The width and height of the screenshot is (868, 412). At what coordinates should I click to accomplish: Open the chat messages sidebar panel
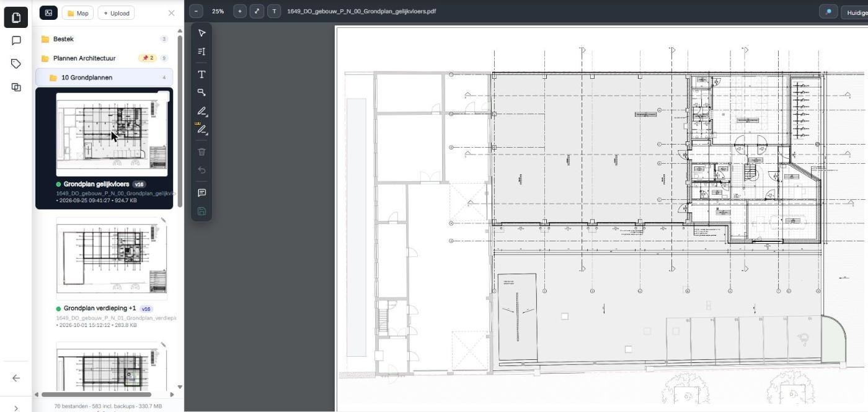click(x=16, y=40)
